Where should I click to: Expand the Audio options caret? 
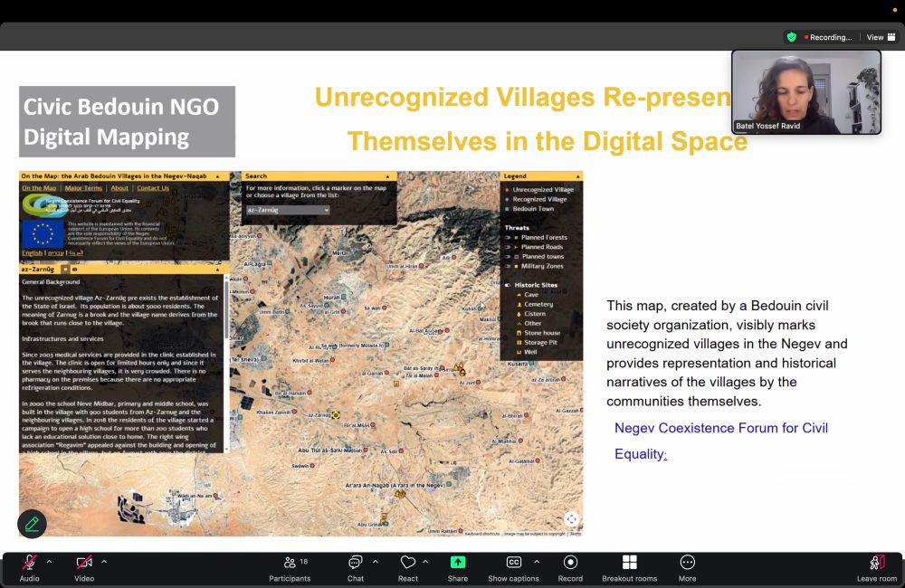(49, 561)
